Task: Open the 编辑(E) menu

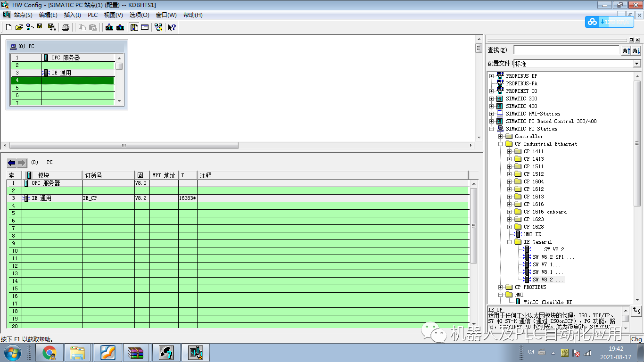Action: pyautogui.click(x=48, y=15)
